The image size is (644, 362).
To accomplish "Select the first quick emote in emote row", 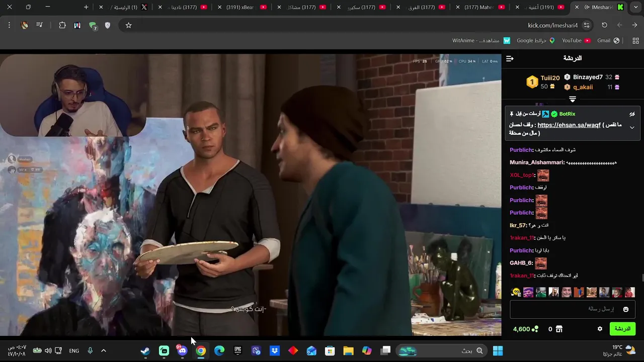I will [516, 292].
